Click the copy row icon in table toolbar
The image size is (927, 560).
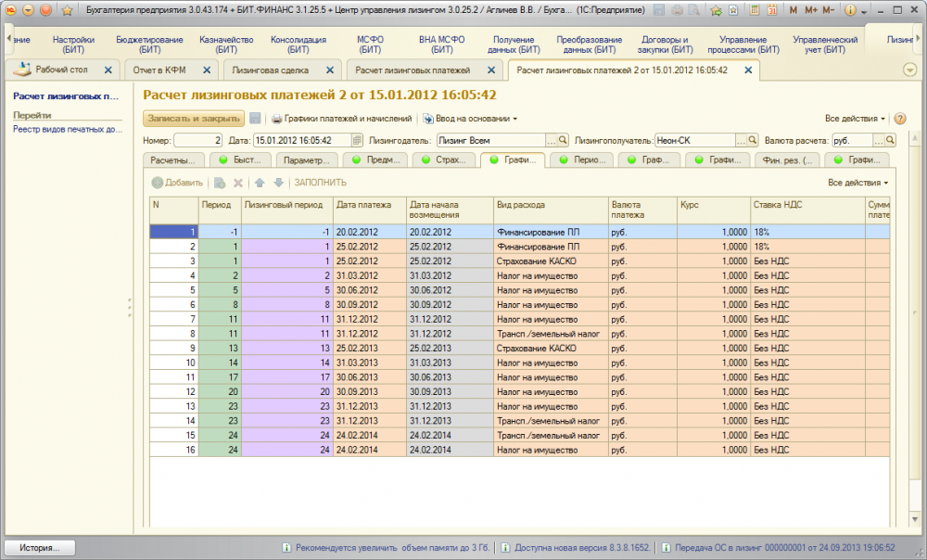click(x=220, y=183)
